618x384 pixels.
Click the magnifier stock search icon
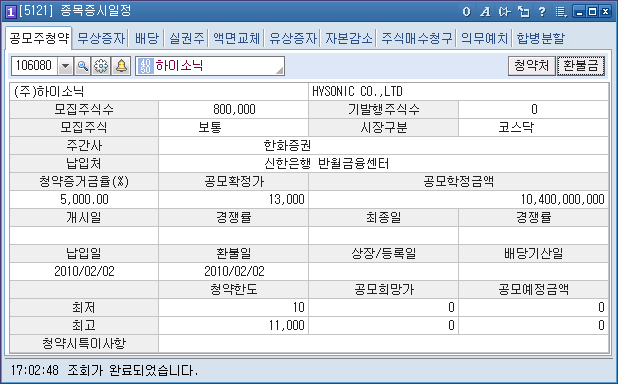(x=82, y=66)
